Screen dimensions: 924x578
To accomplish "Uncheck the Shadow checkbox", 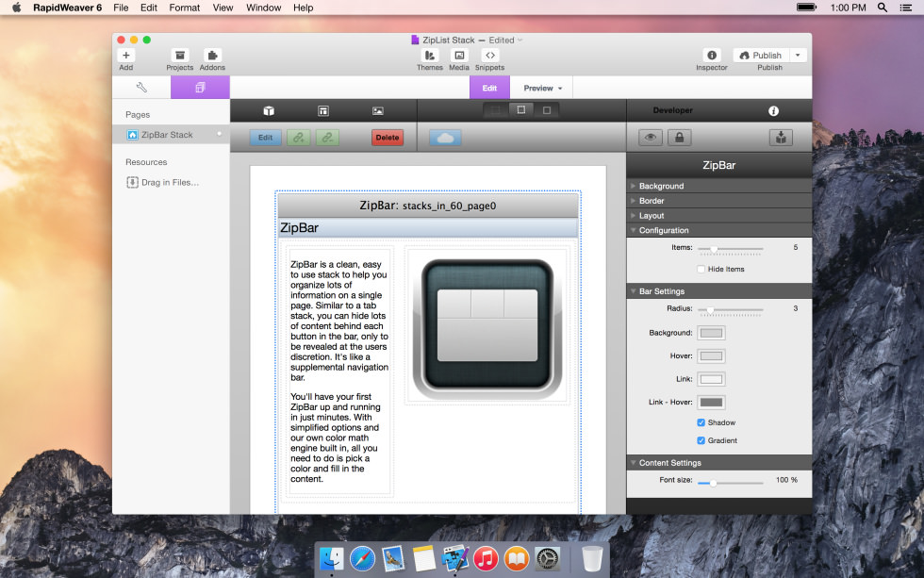I will pos(701,422).
